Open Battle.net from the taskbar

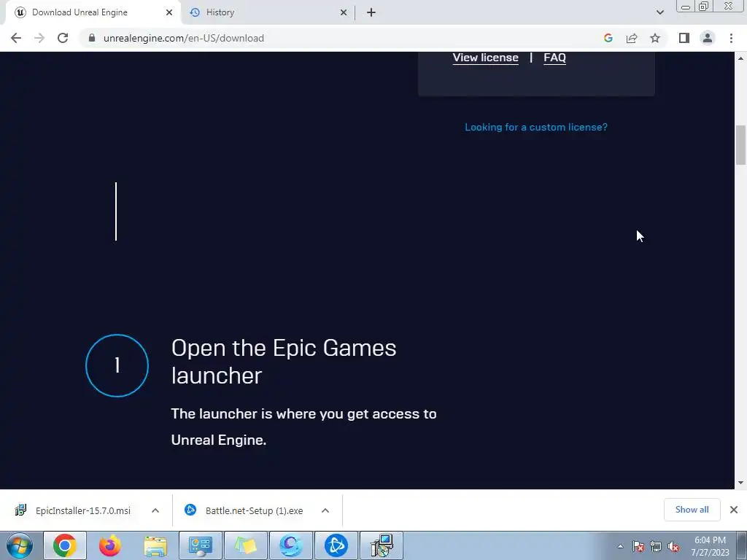(336, 545)
